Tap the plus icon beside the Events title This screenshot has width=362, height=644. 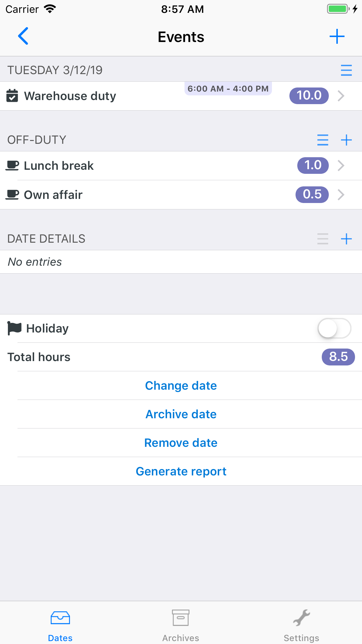click(x=337, y=36)
